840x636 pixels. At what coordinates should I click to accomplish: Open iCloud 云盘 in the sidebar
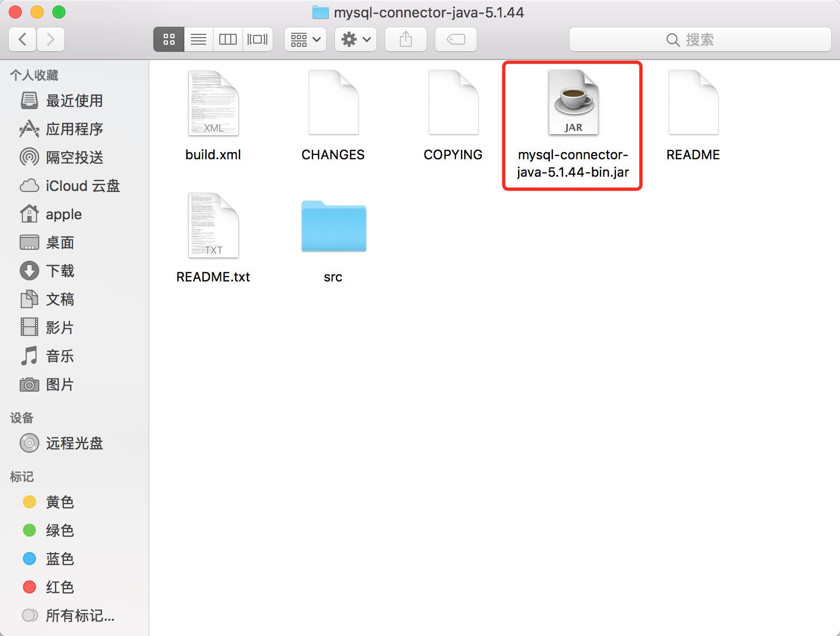[x=74, y=186]
